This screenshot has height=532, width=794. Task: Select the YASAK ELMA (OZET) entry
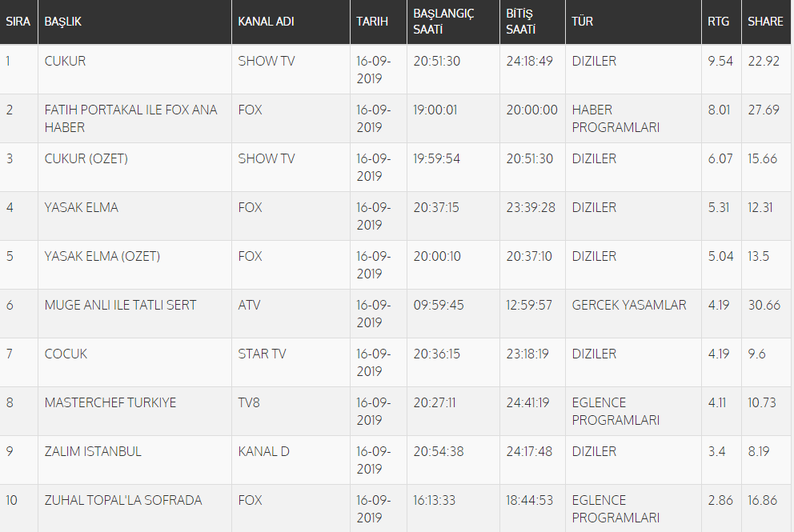(102, 257)
